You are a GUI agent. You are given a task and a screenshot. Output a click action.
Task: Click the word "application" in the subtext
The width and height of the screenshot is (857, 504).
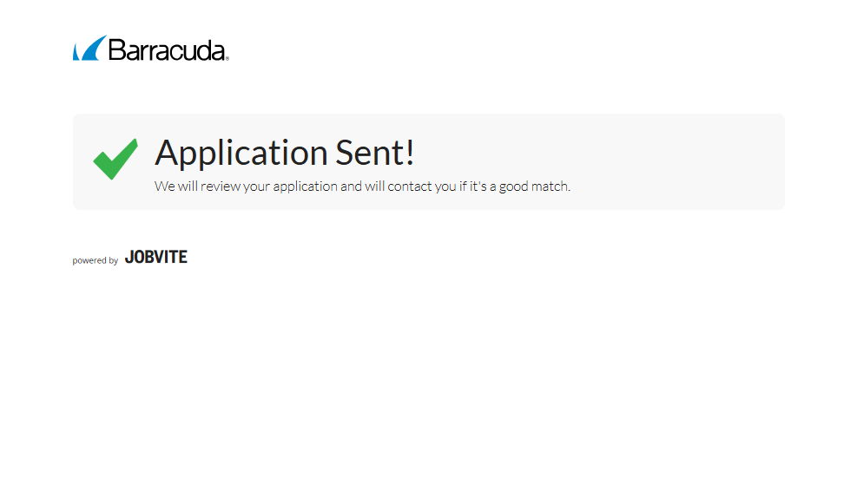[306, 187]
